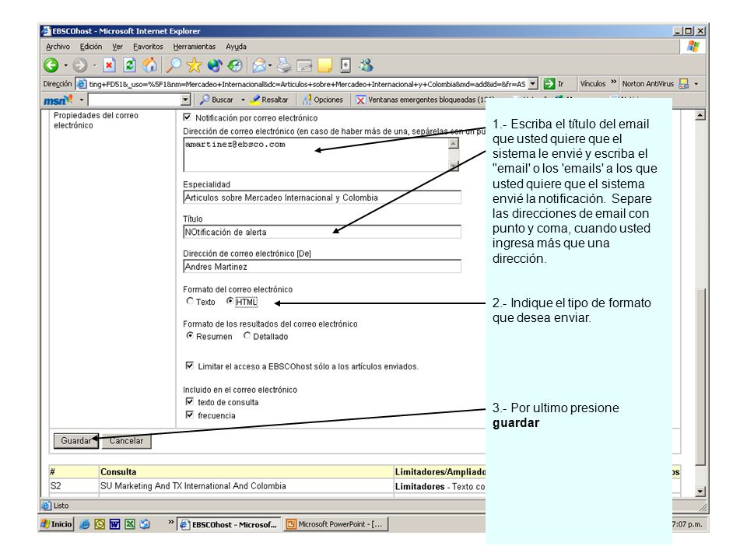Viewport: 747px width, 560px height.
Task: Open the Favoritos menu
Action: [x=148, y=47]
